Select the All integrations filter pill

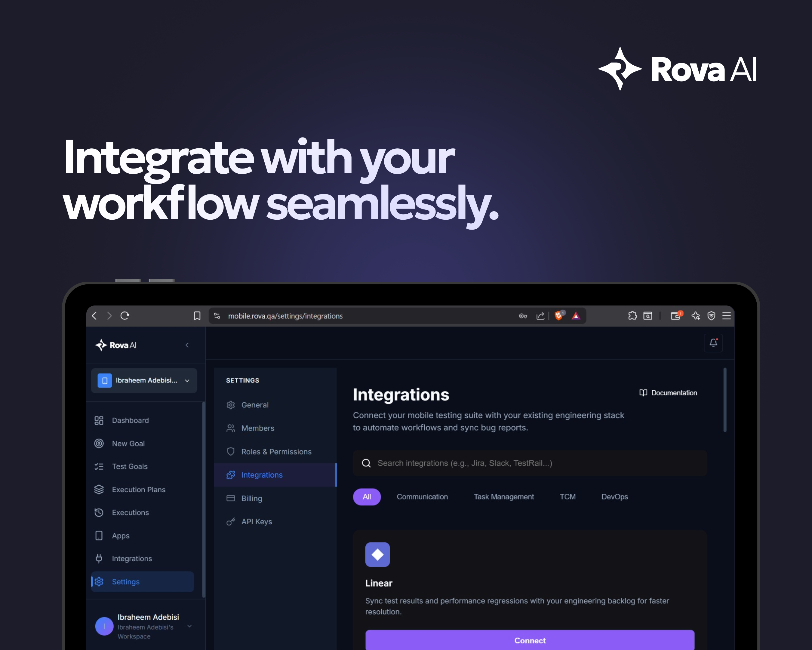point(367,497)
